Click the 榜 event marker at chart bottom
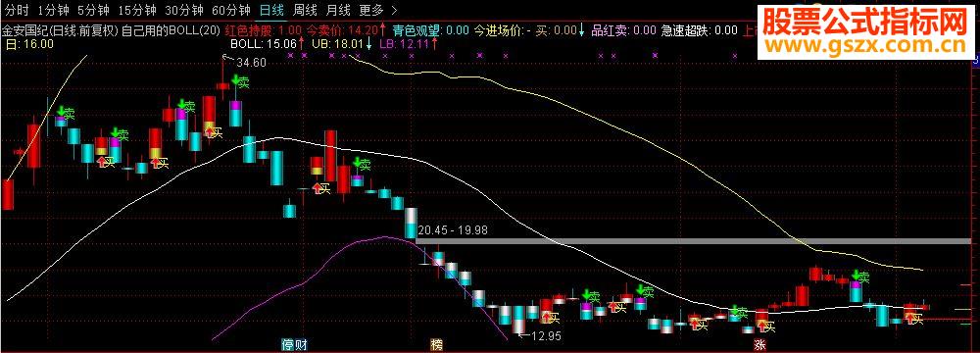Screen dimensions: 980x353 (x=437, y=345)
